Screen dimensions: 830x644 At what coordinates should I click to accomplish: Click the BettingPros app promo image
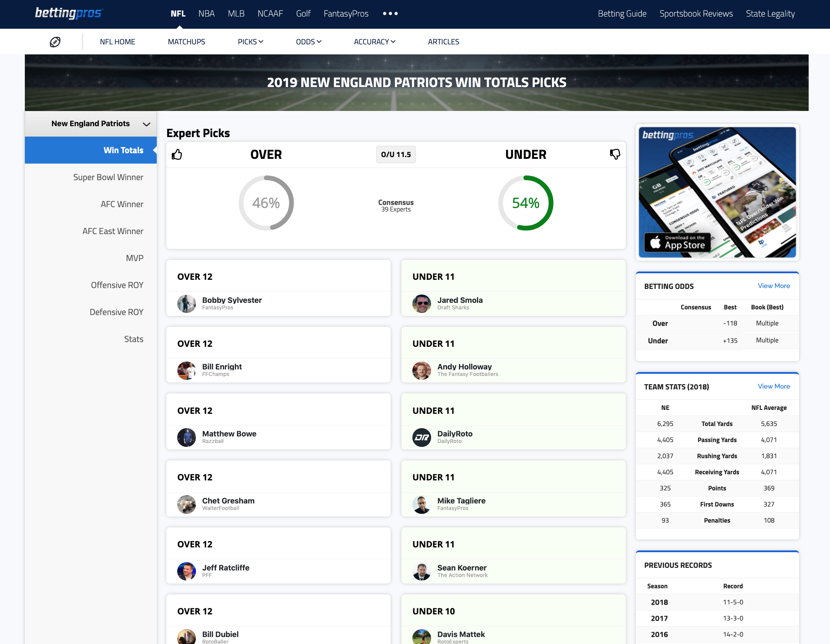717,192
